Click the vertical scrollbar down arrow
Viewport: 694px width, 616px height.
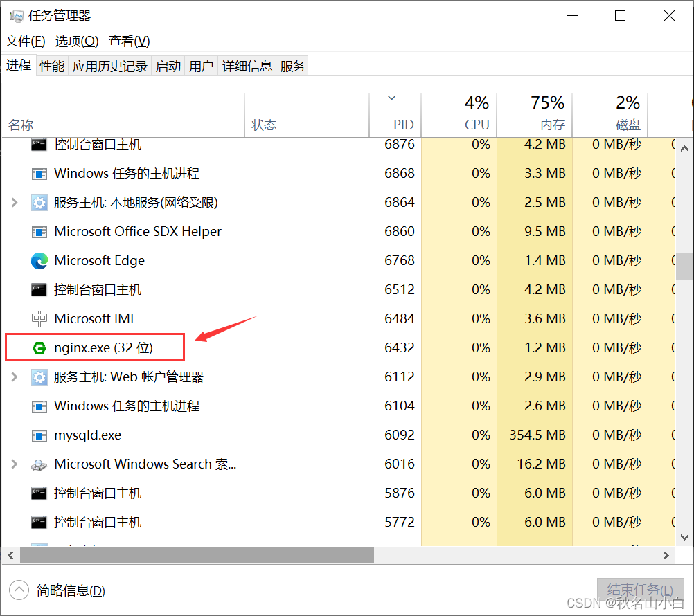click(x=684, y=537)
